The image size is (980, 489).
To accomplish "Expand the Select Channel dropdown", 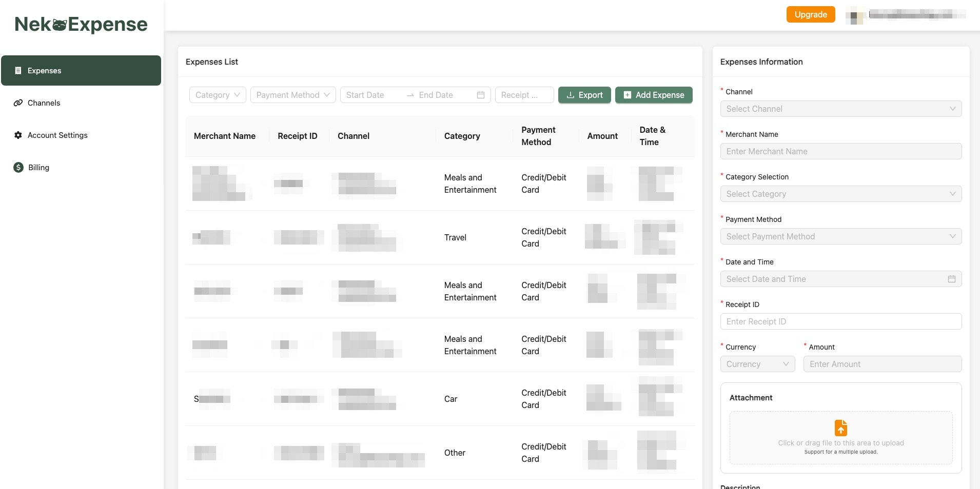I will pos(841,109).
